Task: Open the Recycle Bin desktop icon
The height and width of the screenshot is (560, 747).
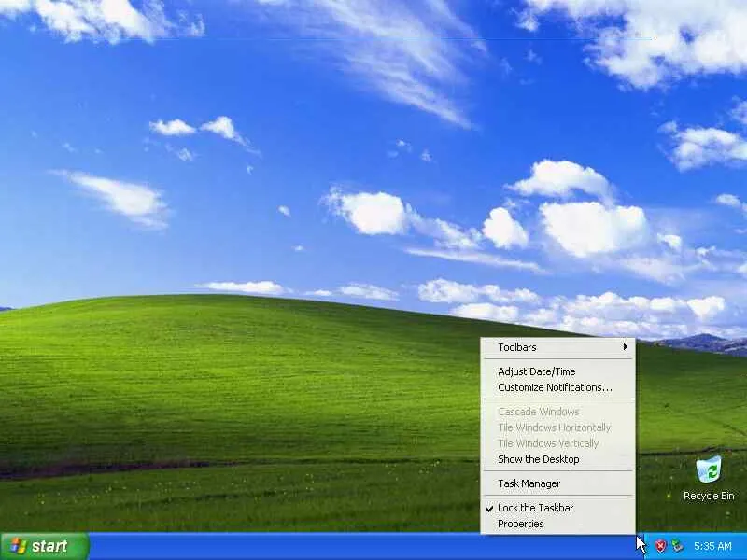Action: tap(709, 478)
